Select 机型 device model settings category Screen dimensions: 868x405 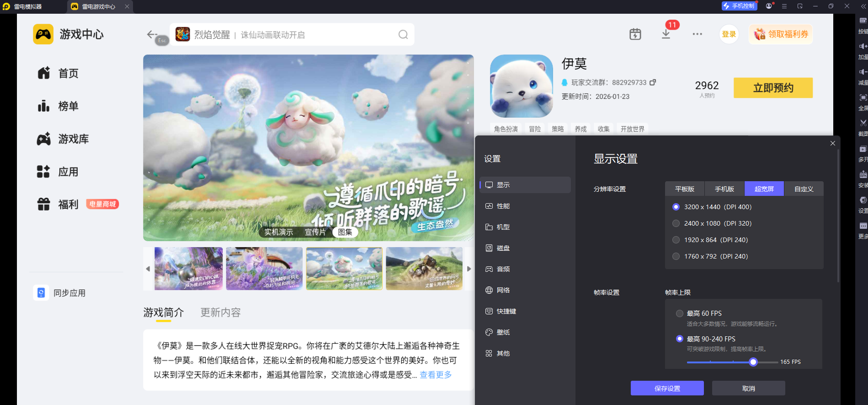point(525,227)
